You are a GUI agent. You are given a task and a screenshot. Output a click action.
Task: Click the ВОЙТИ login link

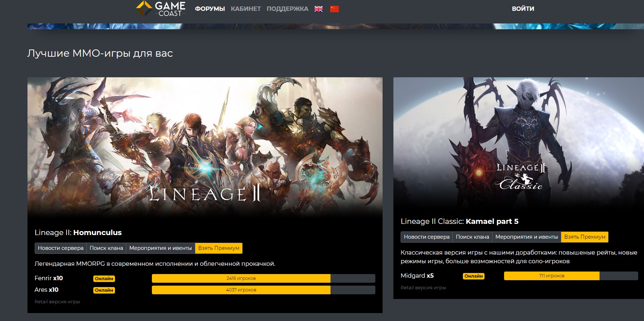[523, 9]
